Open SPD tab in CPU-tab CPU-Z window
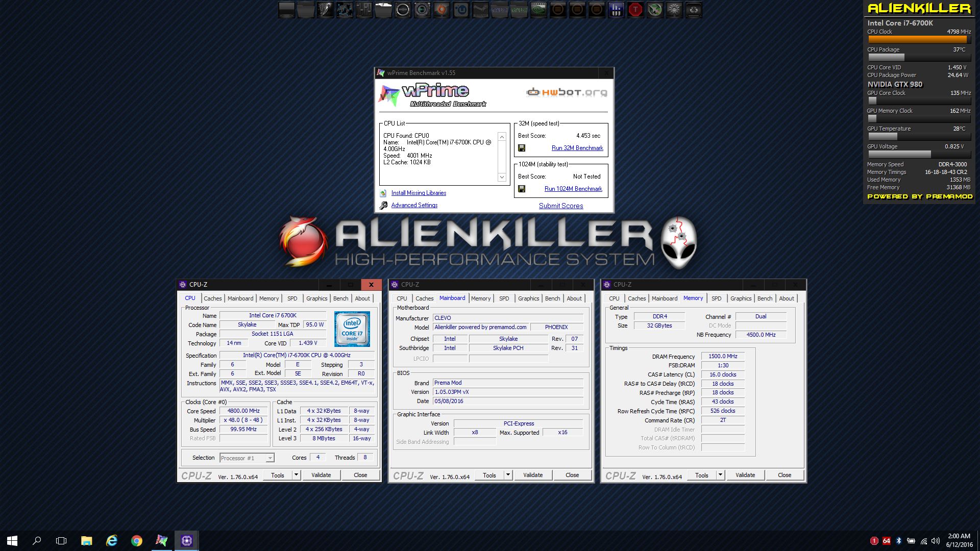The image size is (980, 551). 292,298
